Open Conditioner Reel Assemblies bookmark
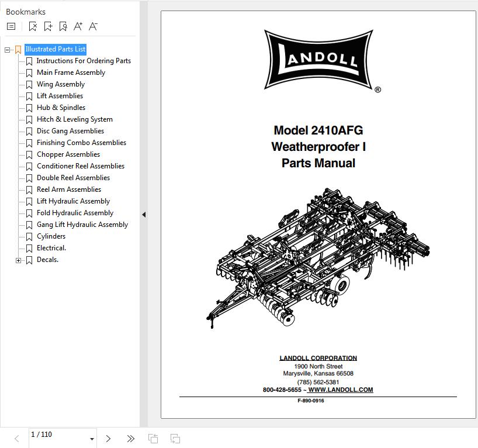 pos(81,166)
